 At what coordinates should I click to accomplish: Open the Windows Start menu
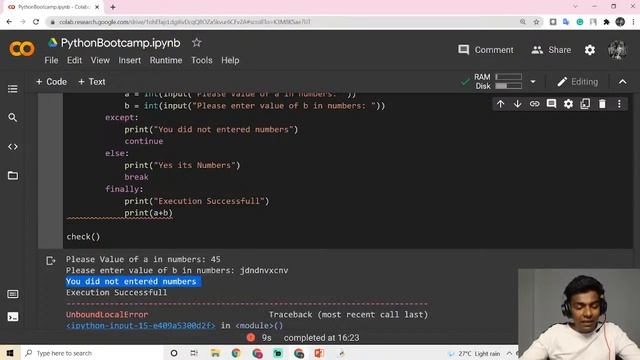point(10,353)
